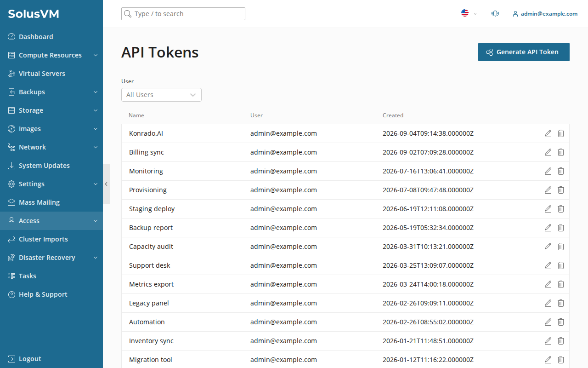Expand the Settings menu

point(51,184)
